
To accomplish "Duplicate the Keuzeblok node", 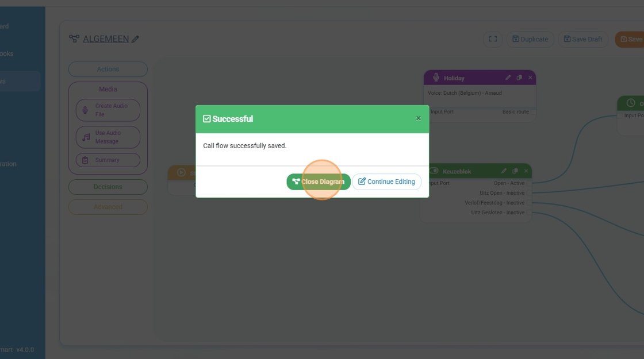I will point(515,171).
